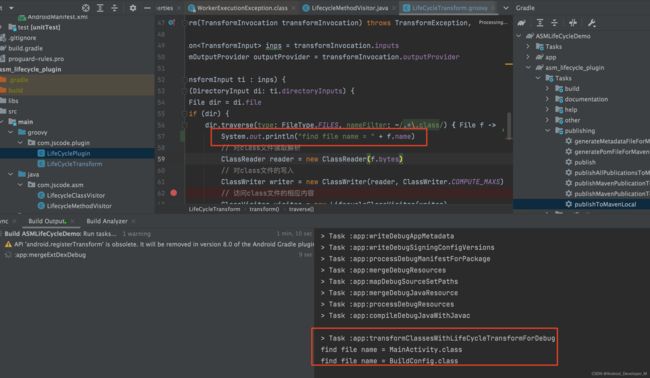
Task: Click the Gradle tool window title
Action: (525, 8)
